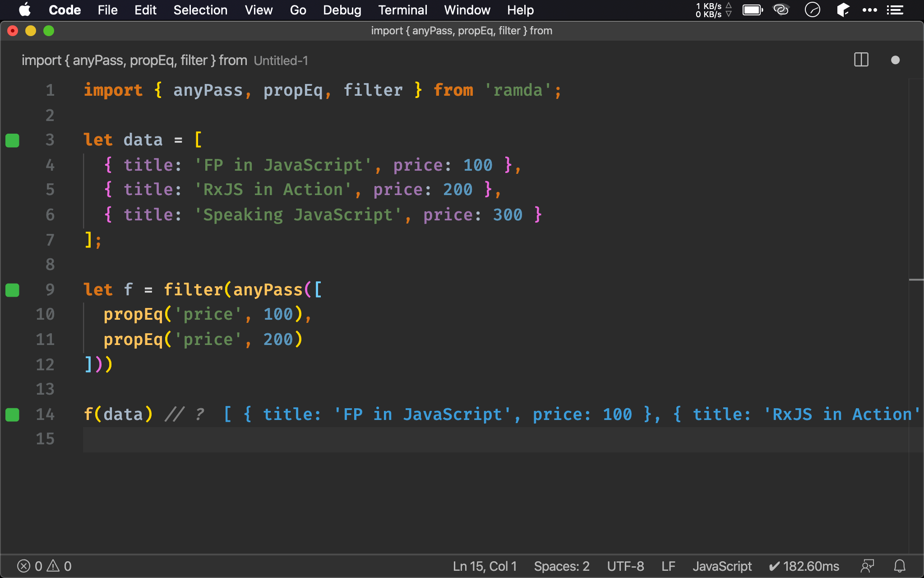Click the green coverage marker on line 3
Screen dimensions: 924x578
12,140
